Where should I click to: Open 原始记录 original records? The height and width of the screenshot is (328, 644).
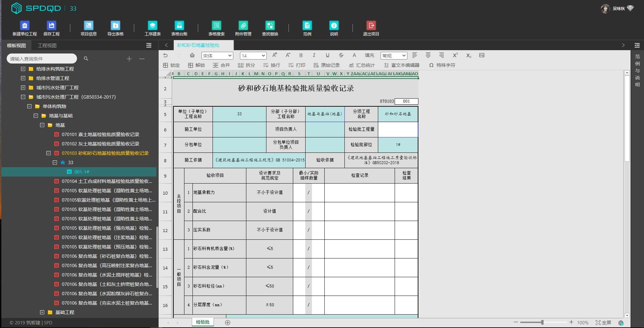point(327,65)
